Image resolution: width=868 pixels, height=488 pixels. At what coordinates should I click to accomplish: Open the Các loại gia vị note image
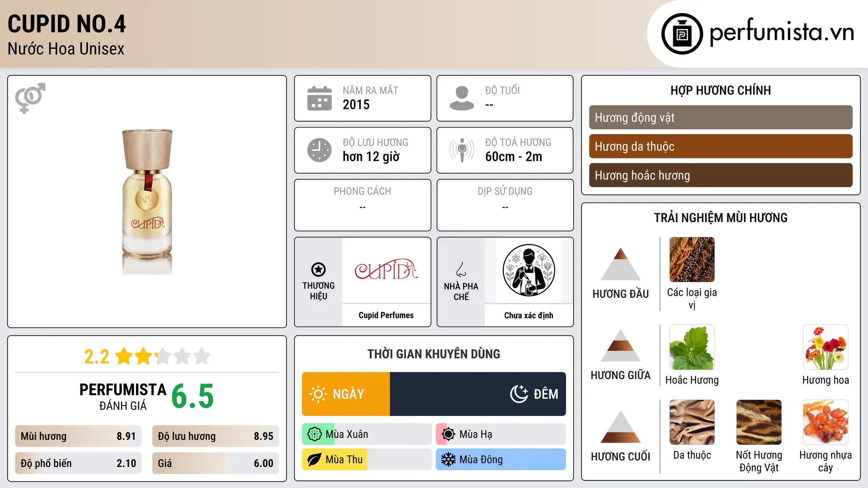[692, 260]
